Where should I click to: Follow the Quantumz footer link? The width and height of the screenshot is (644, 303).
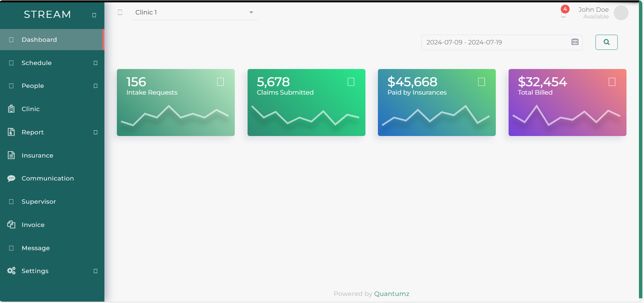(x=391, y=294)
